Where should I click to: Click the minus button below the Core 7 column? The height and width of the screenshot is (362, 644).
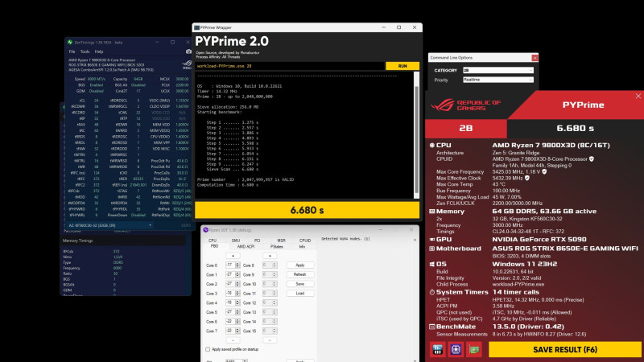(233, 340)
